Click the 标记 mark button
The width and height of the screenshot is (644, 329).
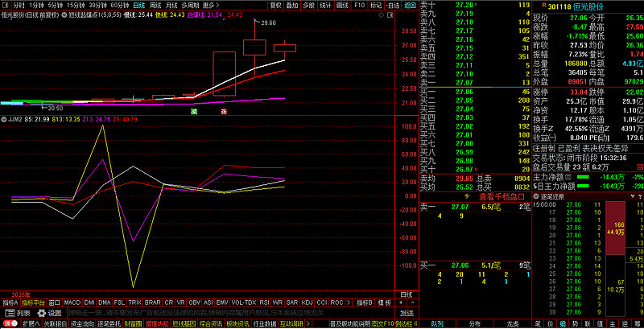tap(376, 6)
